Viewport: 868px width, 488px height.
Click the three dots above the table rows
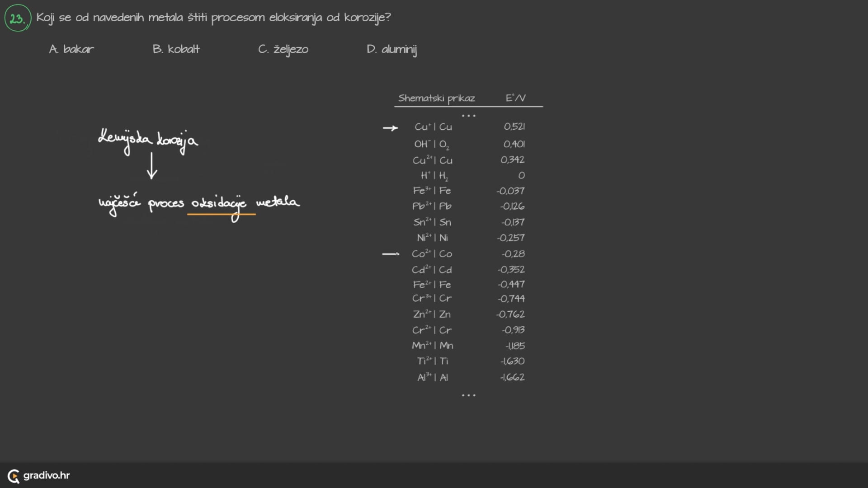pos(468,116)
